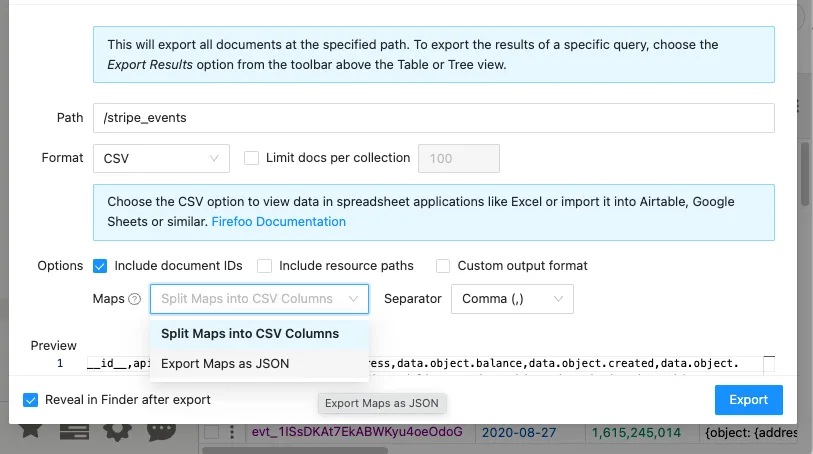This screenshot has width=813, height=454.
Task: Click the star favorites icon
Action: point(31,431)
